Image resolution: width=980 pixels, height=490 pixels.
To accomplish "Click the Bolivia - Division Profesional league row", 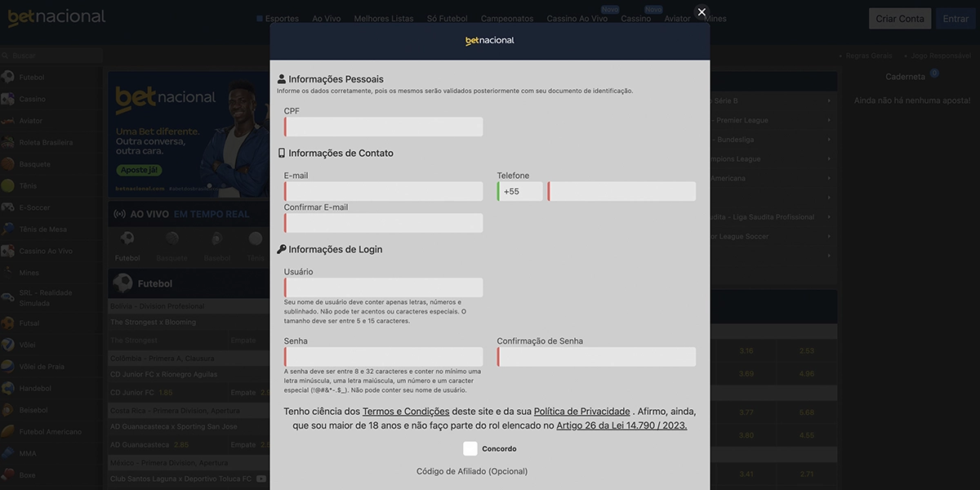I will pos(189,306).
